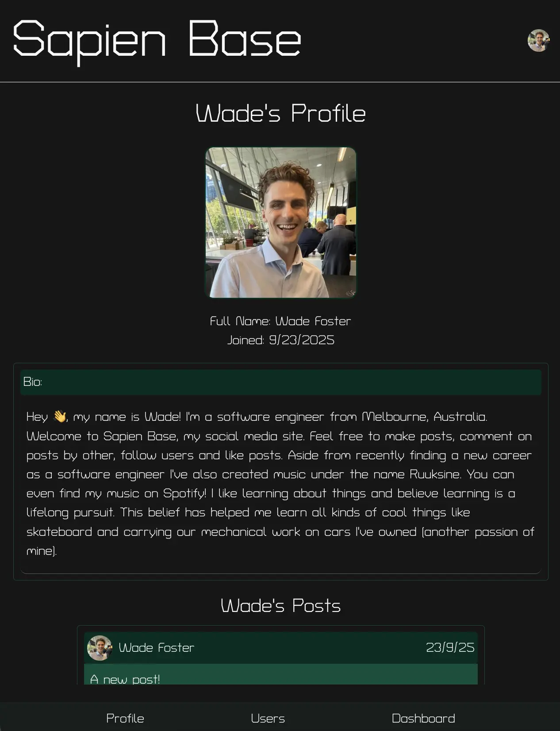Viewport: 560px width, 731px height.
Task: Click the small avatar on Wade's post
Action: 100,648
